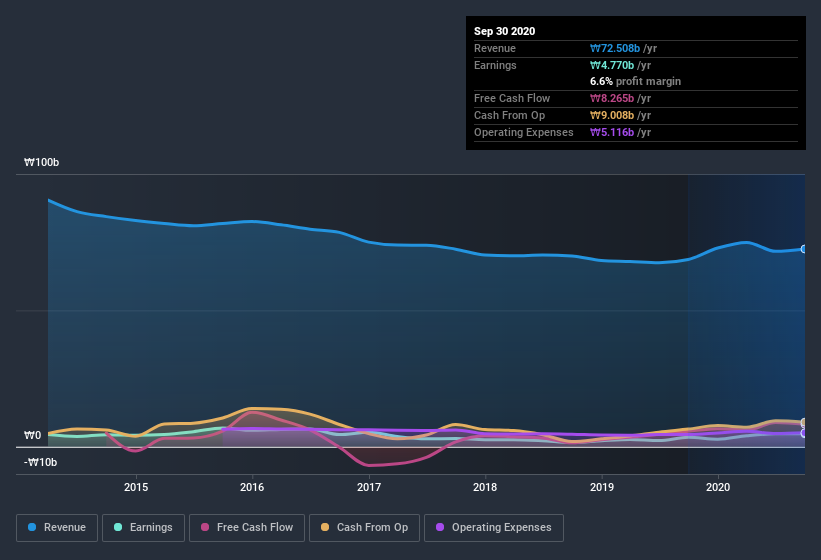Toggle the Revenue legend button
Screen dimensions: 821x560
tap(57, 528)
